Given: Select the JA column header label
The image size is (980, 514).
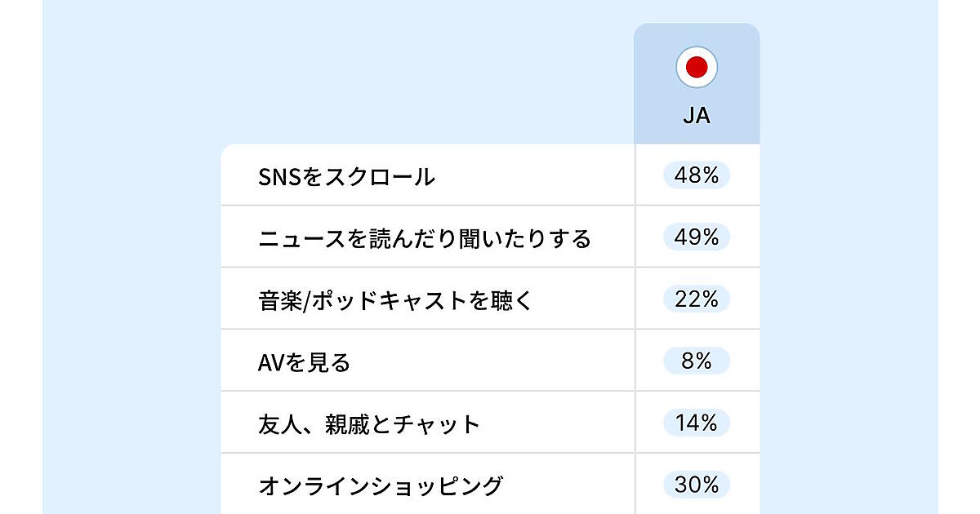Looking at the screenshot, I should pos(697,117).
